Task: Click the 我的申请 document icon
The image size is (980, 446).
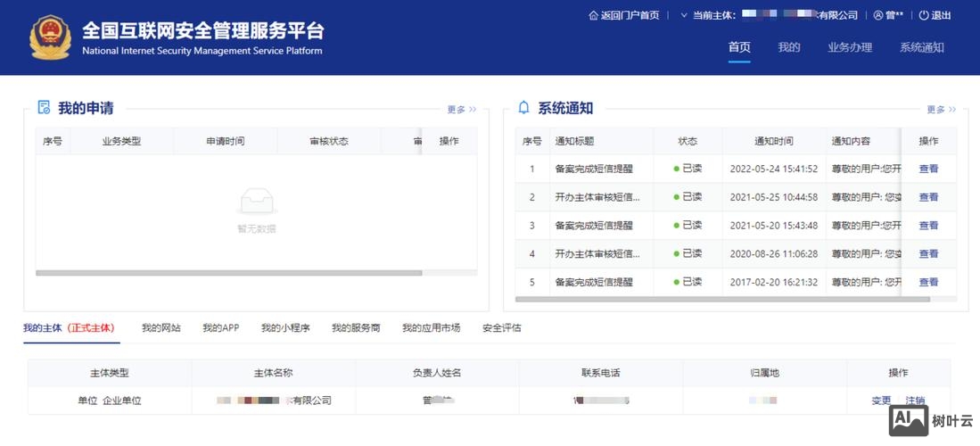Action: coord(44,108)
